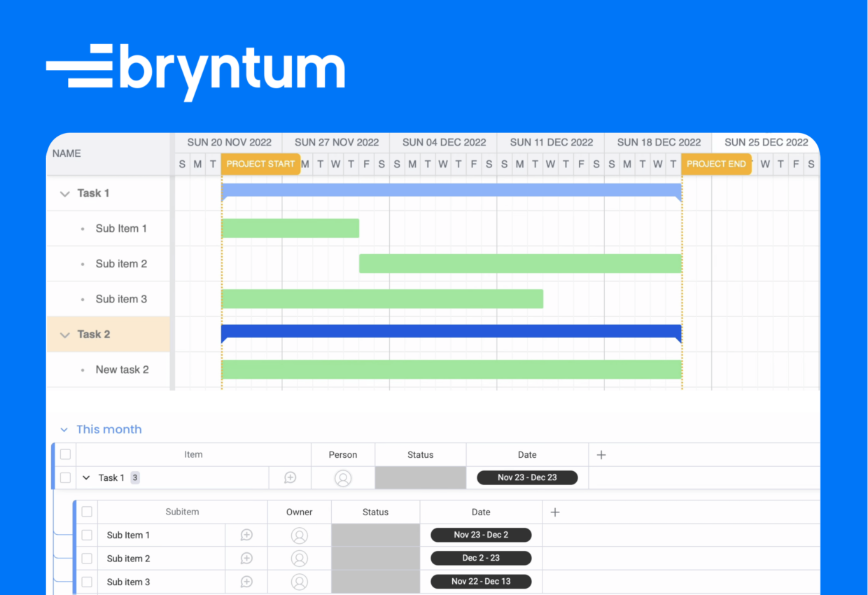The height and width of the screenshot is (595, 868).
Task: Click the Sub item 3 add-update bubble icon
Action: point(246,582)
